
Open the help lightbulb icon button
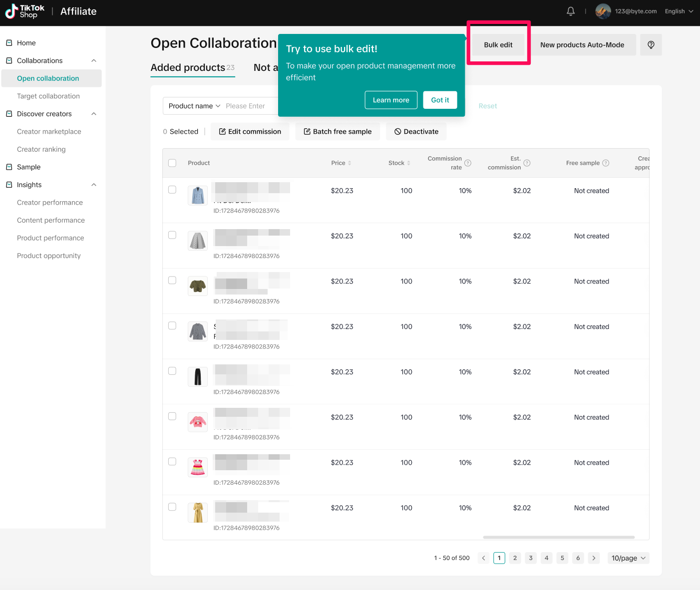(651, 45)
